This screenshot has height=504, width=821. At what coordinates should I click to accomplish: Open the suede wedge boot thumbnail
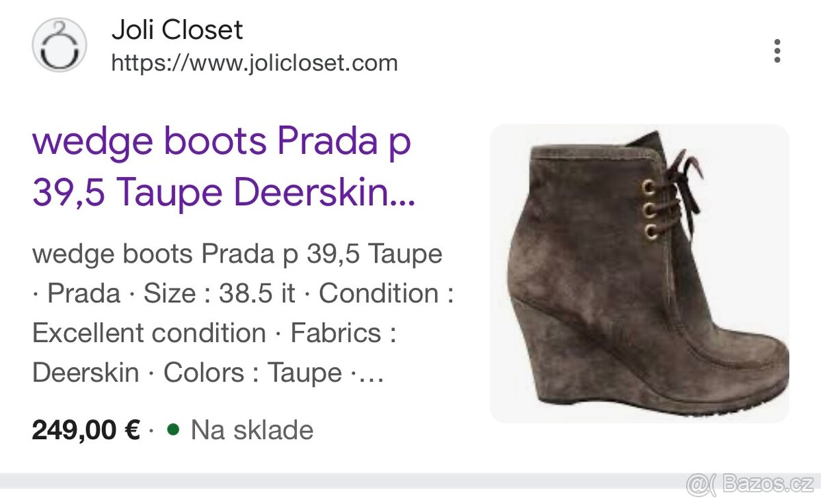point(640,274)
